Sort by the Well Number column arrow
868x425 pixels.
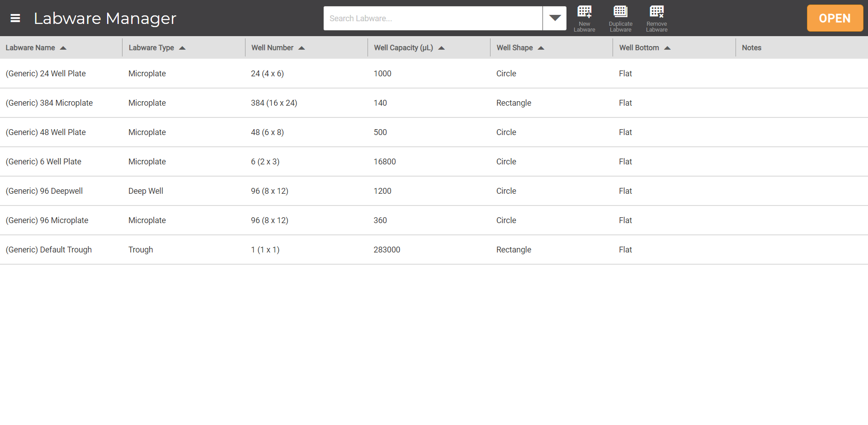(302, 47)
